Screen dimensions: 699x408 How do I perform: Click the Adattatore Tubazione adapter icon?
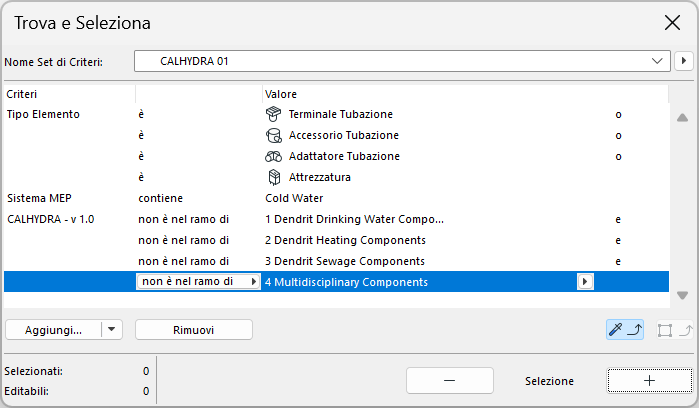pyautogui.click(x=273, y=156)
